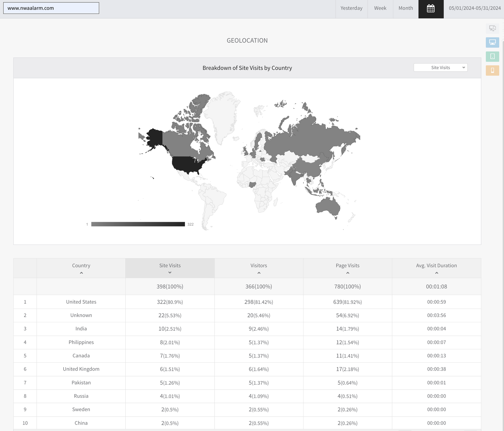Toggle Site Visits column sort order
Screen dimensions: 504x431
tap(170, 272)
